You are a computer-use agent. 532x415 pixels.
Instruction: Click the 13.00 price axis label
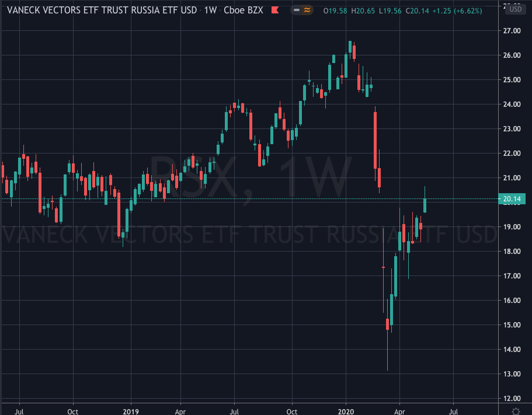coord(512,374)
